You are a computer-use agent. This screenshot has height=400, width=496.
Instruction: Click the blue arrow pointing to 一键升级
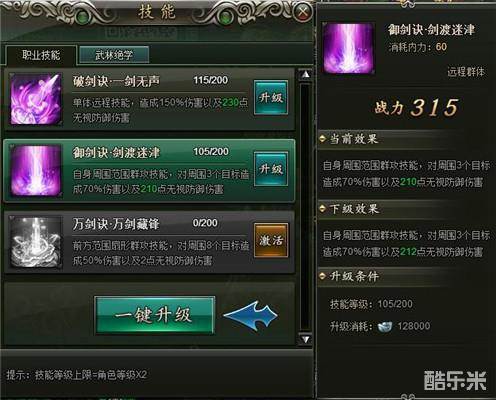(x=250, y=316)
